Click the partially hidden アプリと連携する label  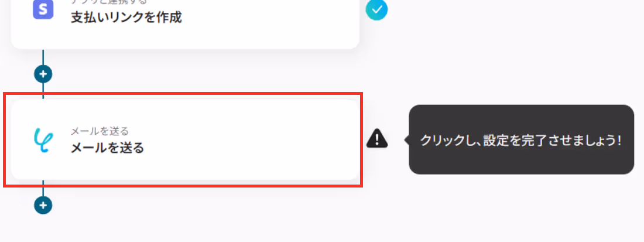pos(109,2)
